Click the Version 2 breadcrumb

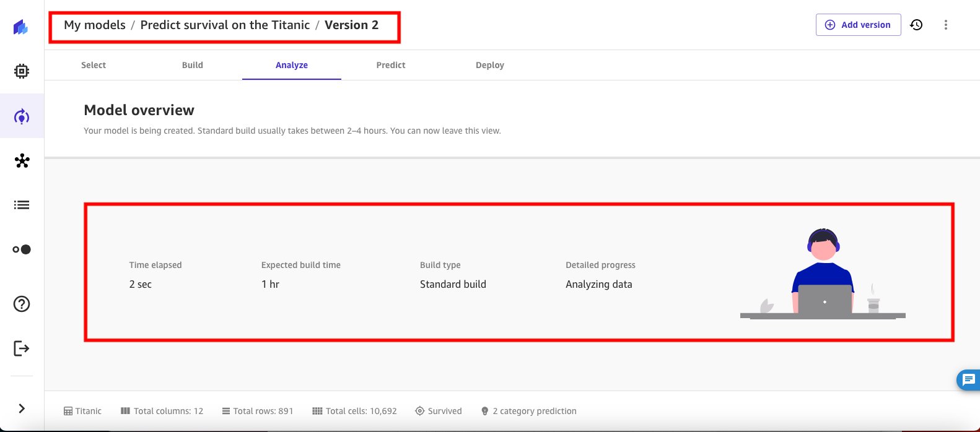click(x=351, y=25)
